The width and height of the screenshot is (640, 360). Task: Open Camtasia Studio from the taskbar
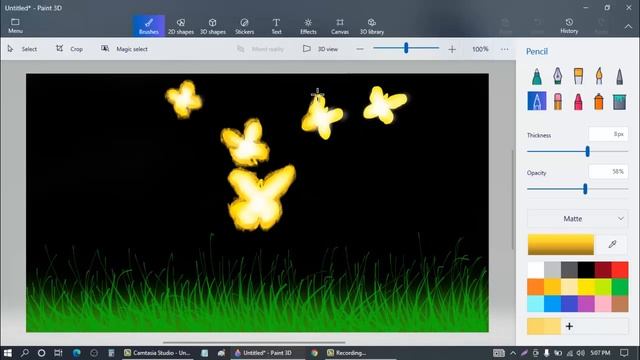point(157,353)
